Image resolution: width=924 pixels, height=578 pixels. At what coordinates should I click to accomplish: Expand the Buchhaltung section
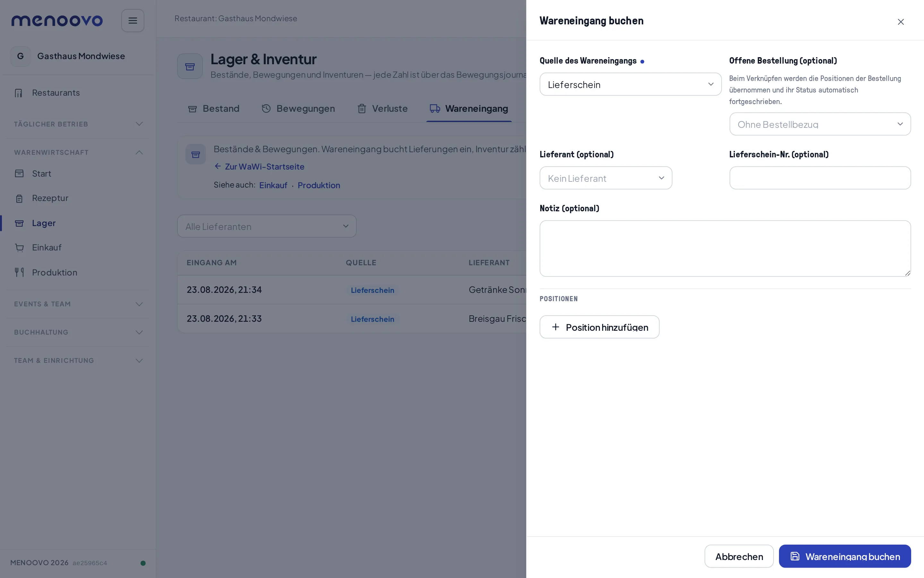78,333
